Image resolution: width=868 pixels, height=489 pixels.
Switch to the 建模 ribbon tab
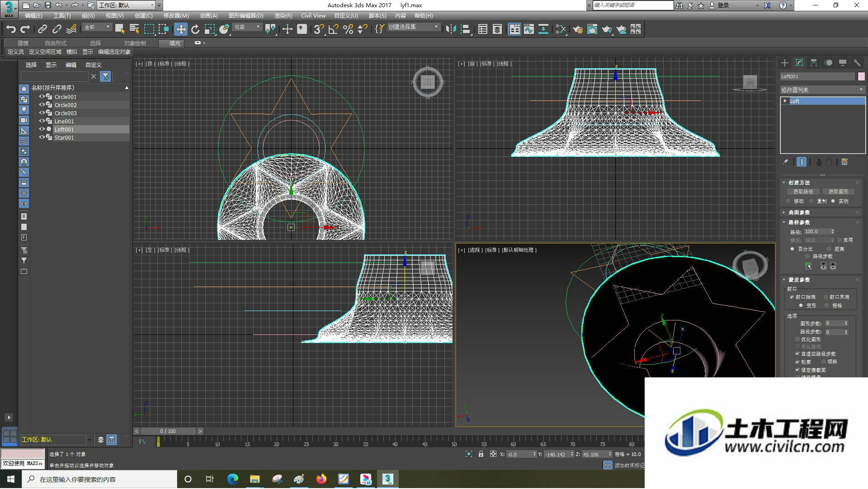tap(23, 43)
